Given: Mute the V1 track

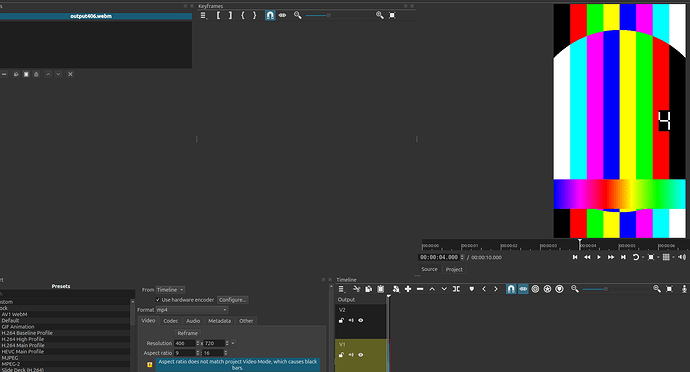Looking at the screenshot, I should tap(351, 355).
